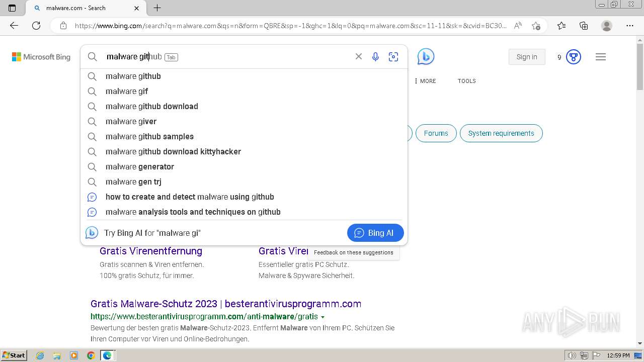644x362 pixels.
Task: Open visual search camera icon
Action: coord(393,57)
